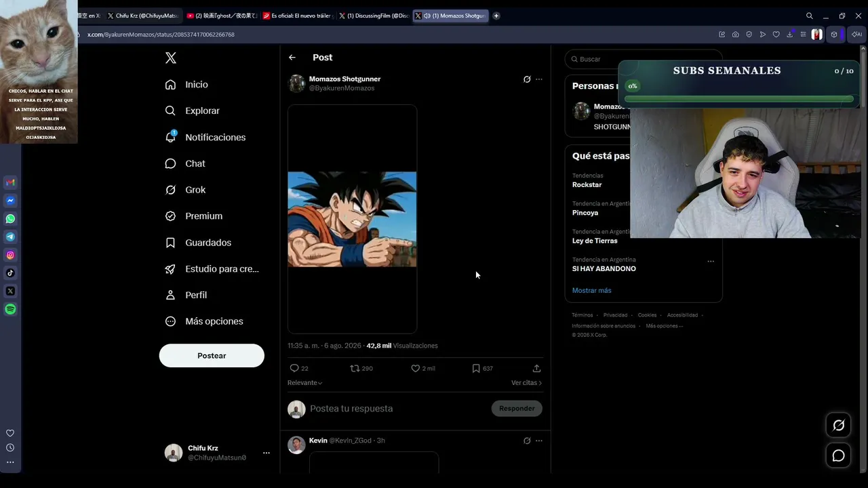The image size is (868, 488).
Task: Click the X logo home icon
Action: click(x=171, y=58)
